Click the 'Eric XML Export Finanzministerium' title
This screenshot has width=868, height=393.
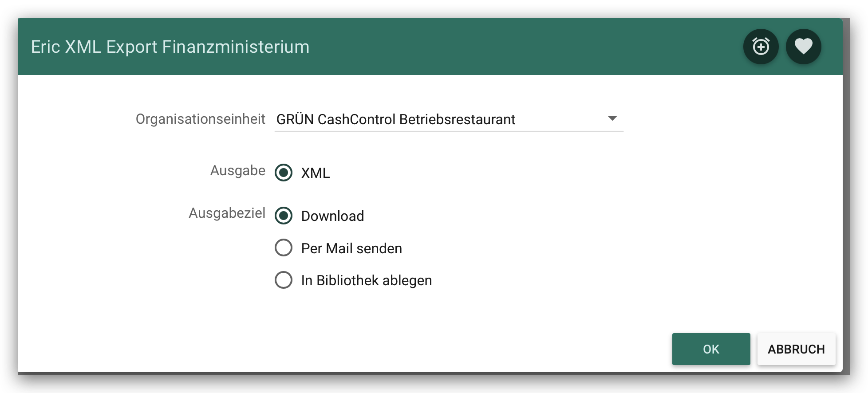170,47
